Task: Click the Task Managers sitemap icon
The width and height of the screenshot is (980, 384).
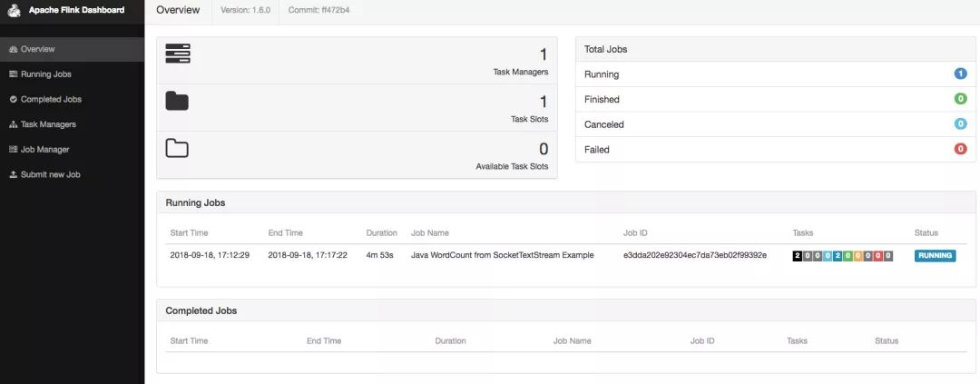Action: tap(13, 124)
